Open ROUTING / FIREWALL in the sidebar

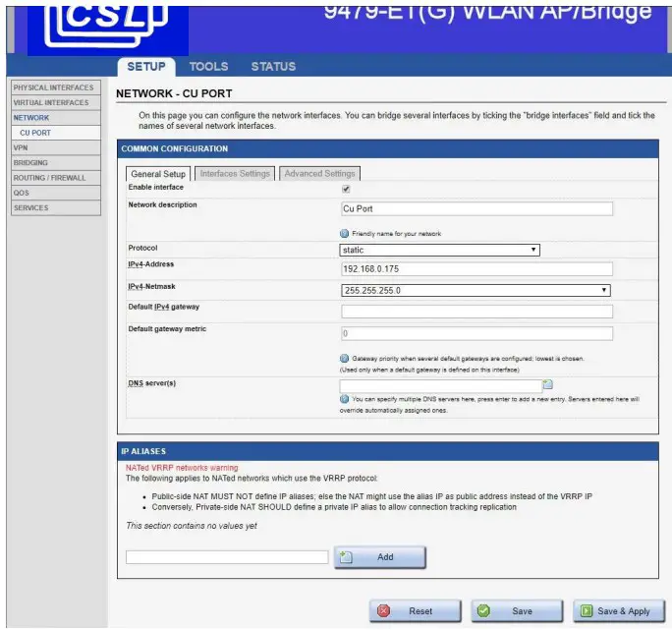click(56, 178)
